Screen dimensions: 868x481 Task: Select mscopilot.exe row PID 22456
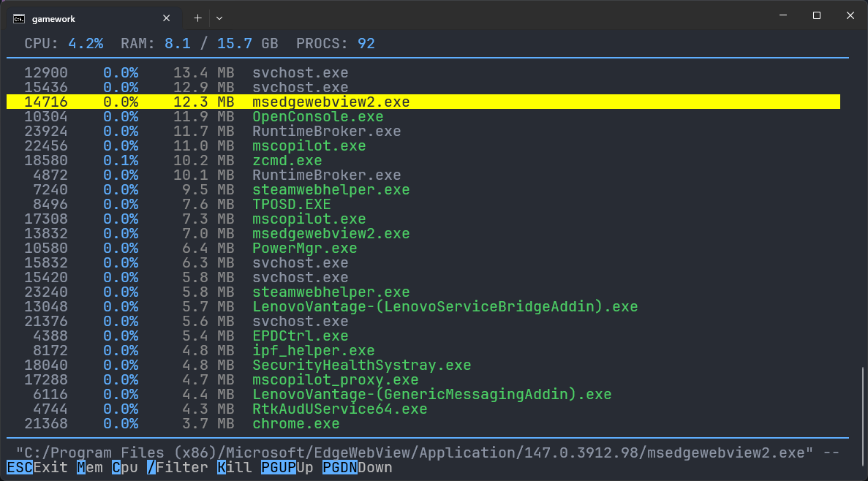point(423,146)
